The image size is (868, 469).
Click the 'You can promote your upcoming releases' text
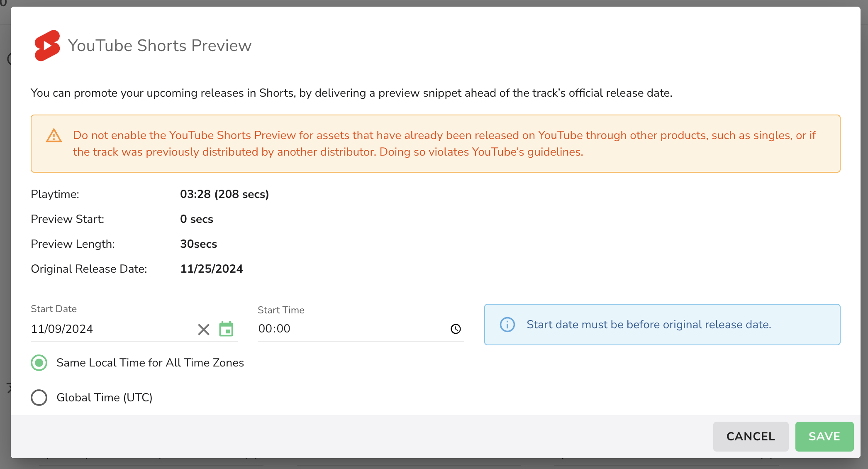[351, 93]
